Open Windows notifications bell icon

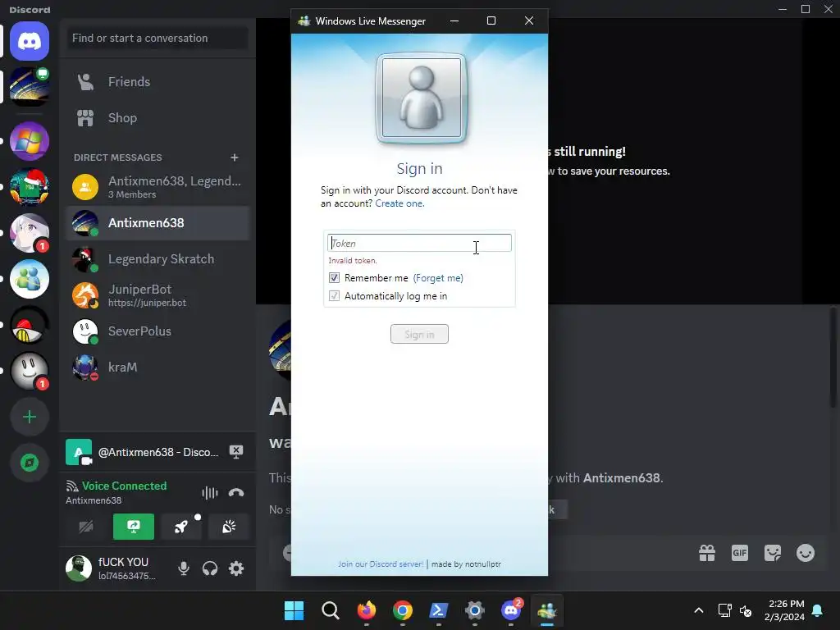pos(818,610)
